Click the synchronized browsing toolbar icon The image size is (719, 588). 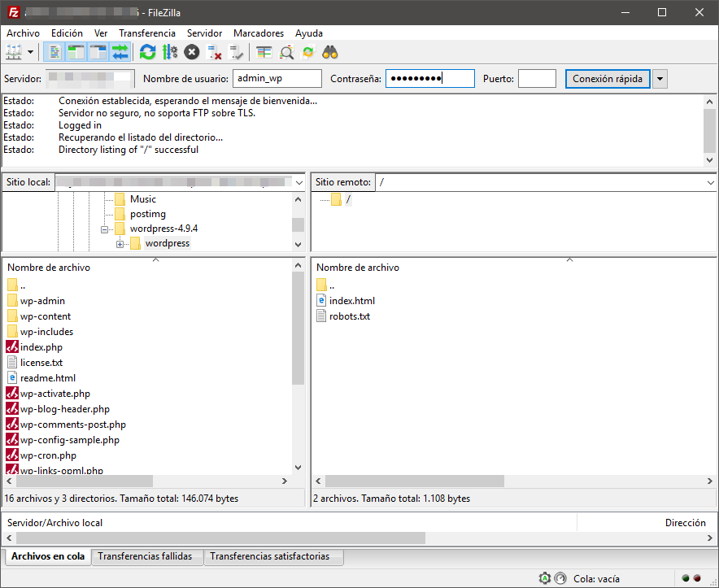pyautogui.click(x=307, y=52)
